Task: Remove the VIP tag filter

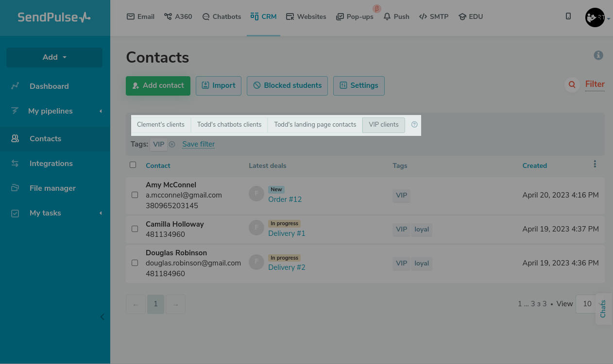Action: [172, 144]
